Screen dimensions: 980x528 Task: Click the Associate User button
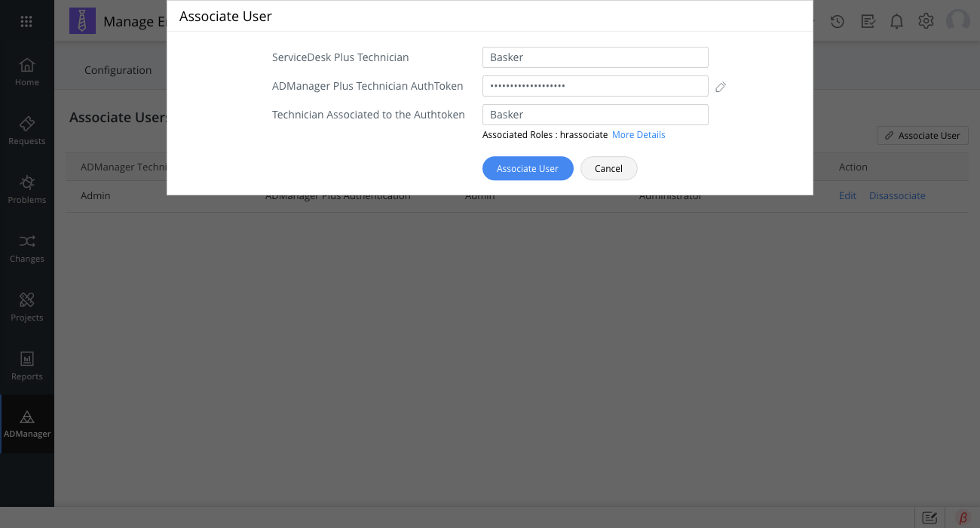click(528, 168)
